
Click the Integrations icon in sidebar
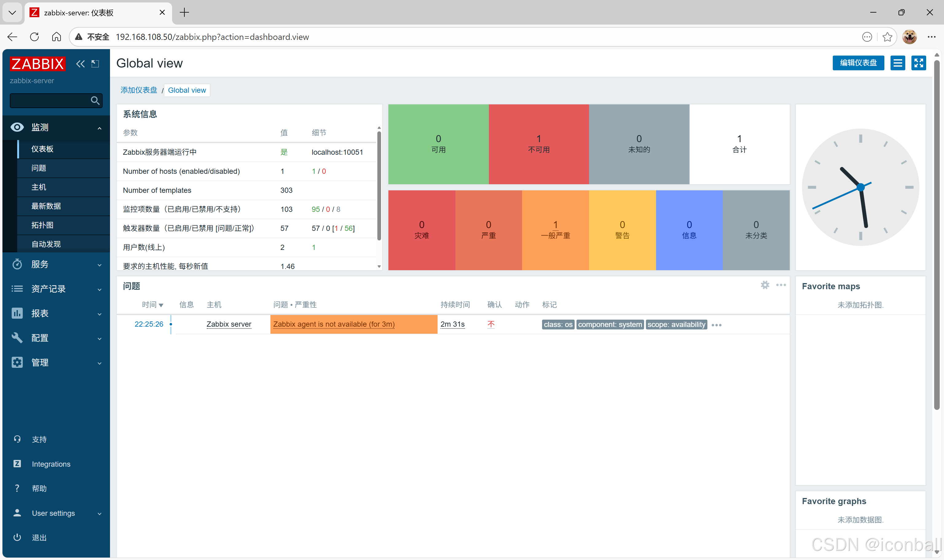[17, 464]
